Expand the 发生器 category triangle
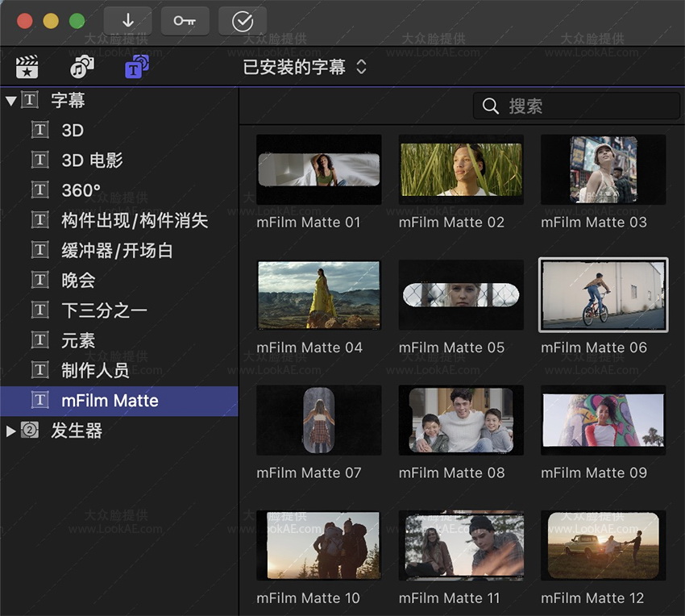Screen dimensions: 685x616 [x=11, y=431]
